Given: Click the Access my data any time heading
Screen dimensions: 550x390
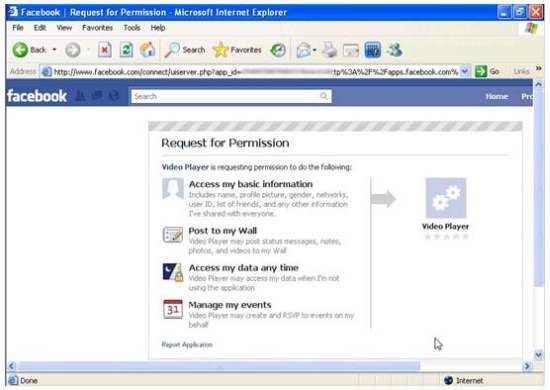Looking at the screenshot, I should click(243, 268).
